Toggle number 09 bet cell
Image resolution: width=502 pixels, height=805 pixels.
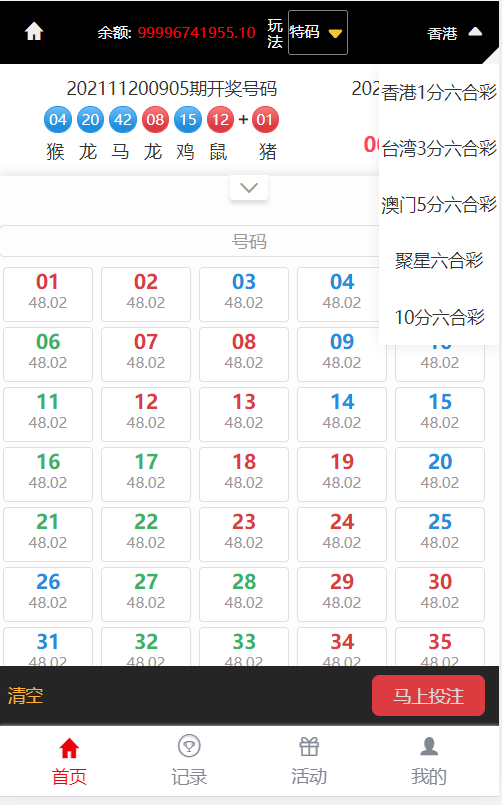click(342, 354)
